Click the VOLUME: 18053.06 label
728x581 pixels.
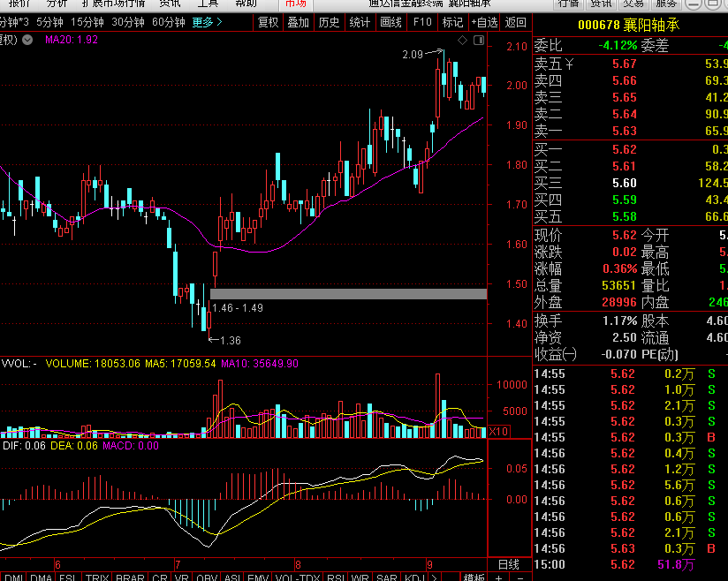click(93, 364)
